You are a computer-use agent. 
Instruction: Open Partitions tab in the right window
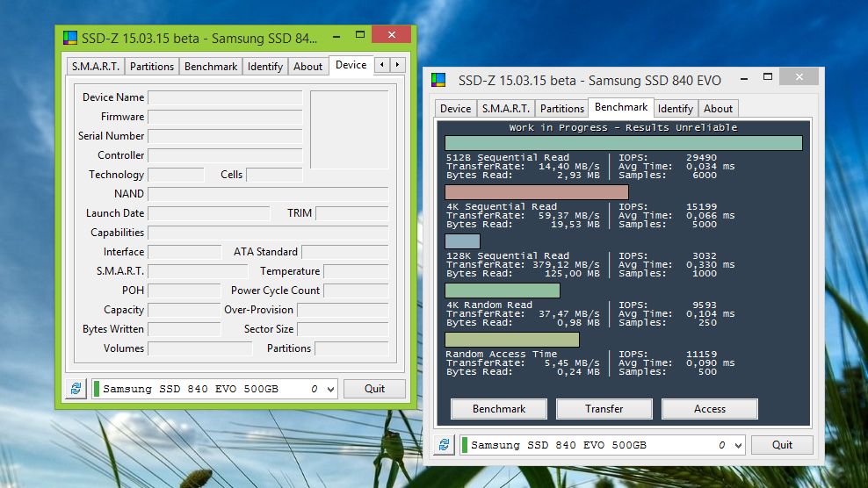coord(562,109)
